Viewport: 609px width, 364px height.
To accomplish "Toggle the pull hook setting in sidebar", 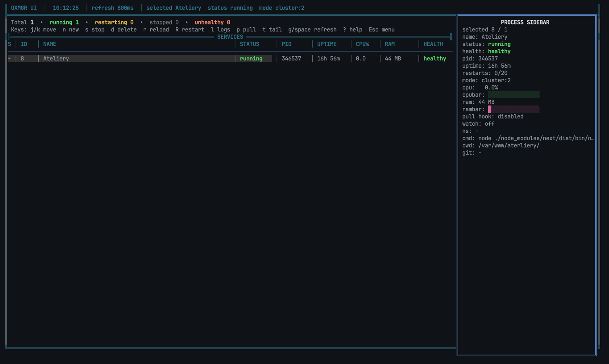I will coord(493,116).
